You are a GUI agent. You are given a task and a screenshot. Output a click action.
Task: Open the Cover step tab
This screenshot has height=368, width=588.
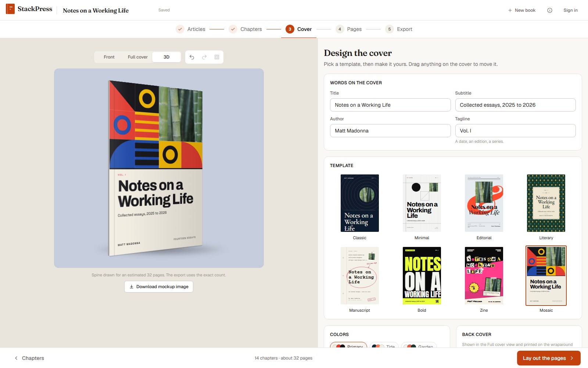[x=299, y=29]
